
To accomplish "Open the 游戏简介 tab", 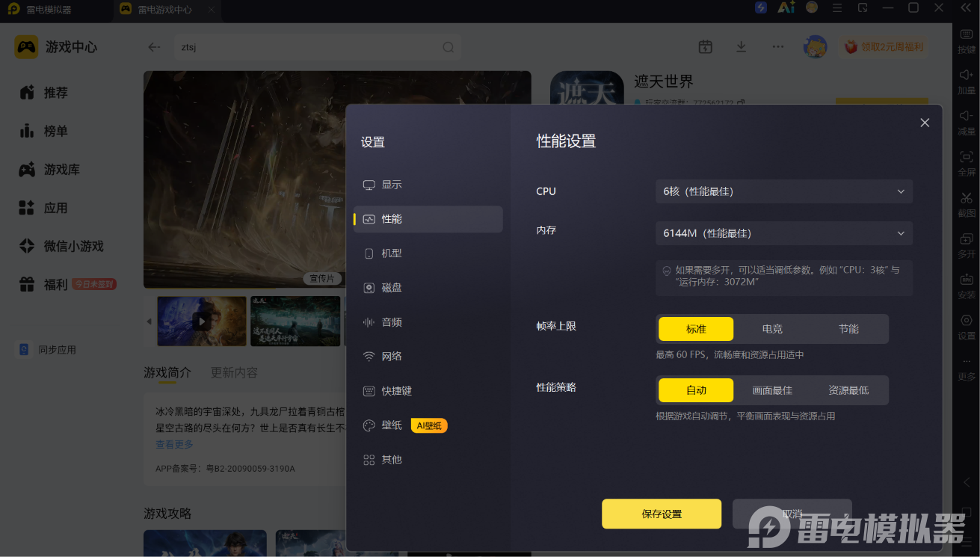I will (167, 372).
